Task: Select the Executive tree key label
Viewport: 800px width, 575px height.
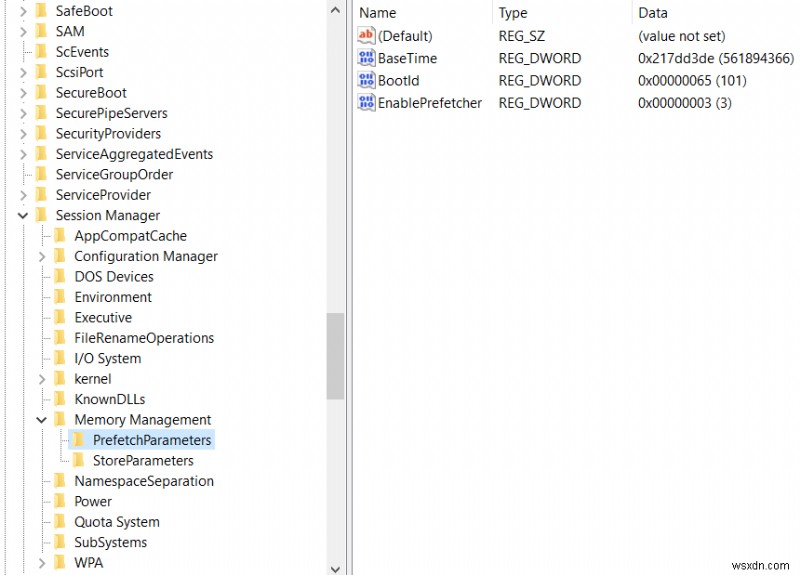Action: pyautogui.click(x=103, y=317)
